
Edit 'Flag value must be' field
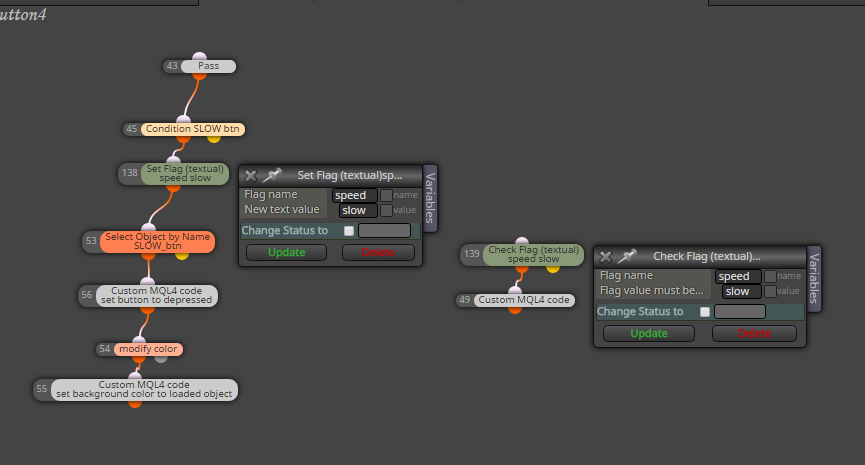coord(741,291)
